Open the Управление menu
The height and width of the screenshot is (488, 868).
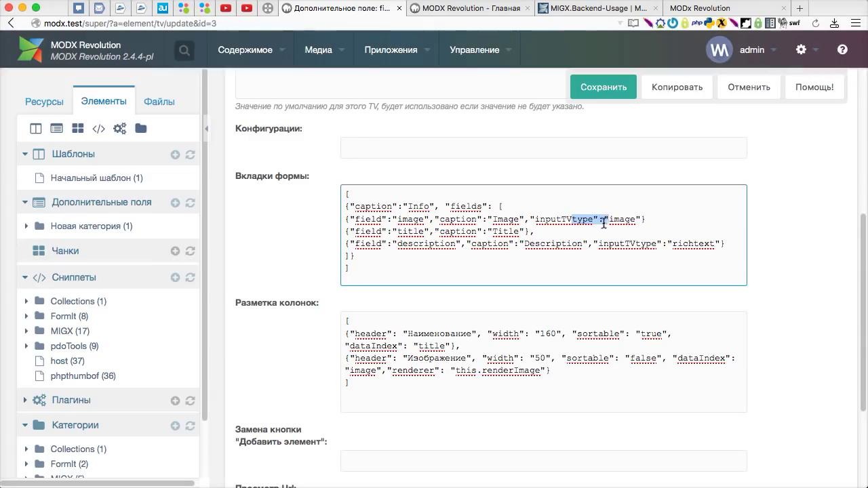click(481, 50)
